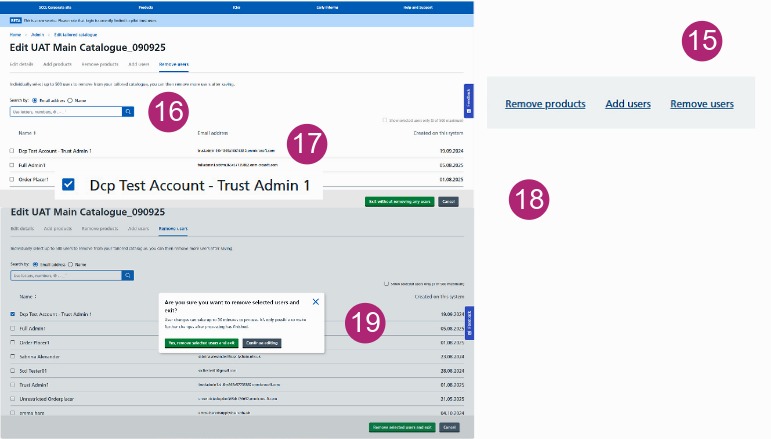Click the search magnifier icon in the upper screenshot

coord(128,112)
